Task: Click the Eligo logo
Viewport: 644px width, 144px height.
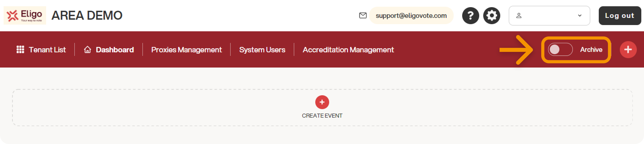Action: 24,15
